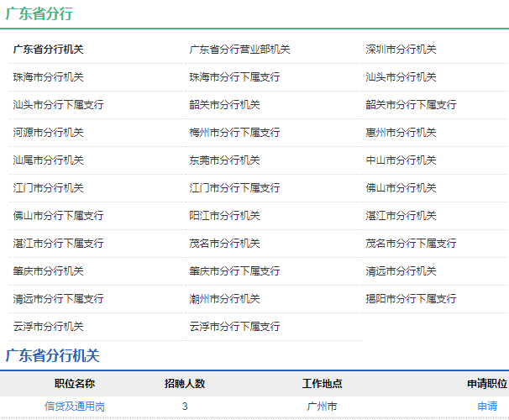
Task: Open 韶关市分行机关 link
Action: pos(224,105)
